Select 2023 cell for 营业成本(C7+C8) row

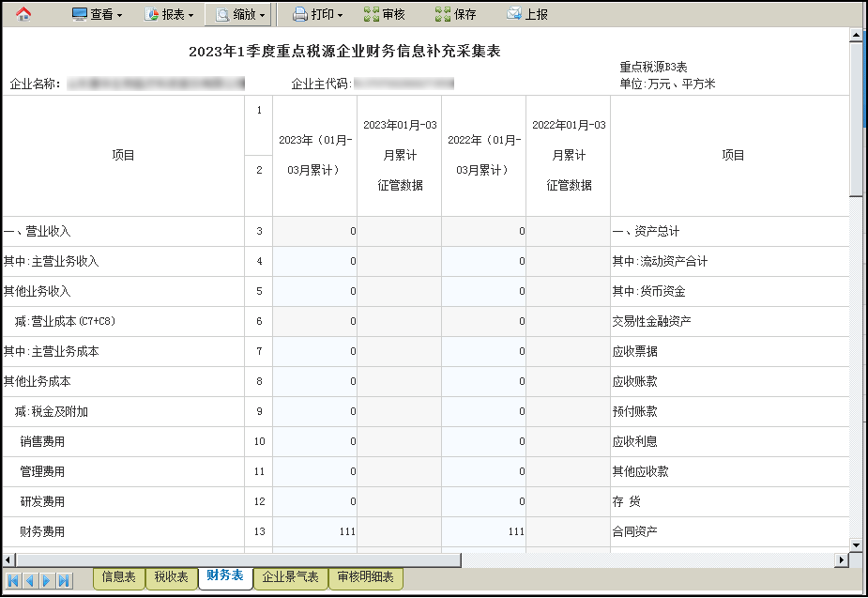[315, 322]
